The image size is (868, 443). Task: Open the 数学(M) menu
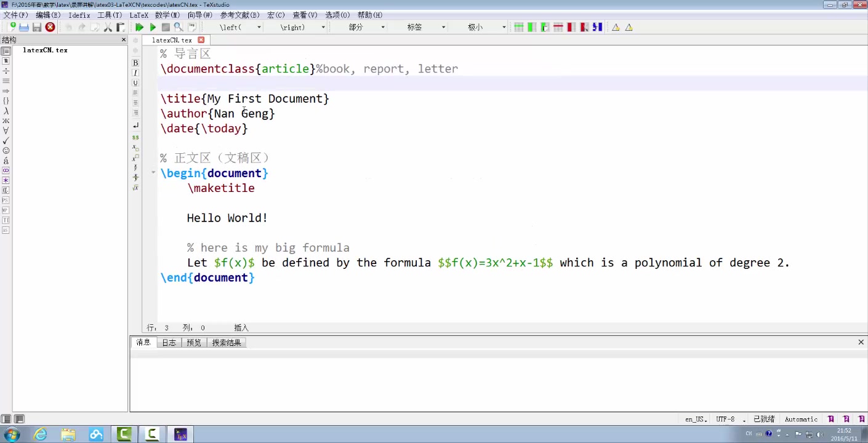[167, 15]
